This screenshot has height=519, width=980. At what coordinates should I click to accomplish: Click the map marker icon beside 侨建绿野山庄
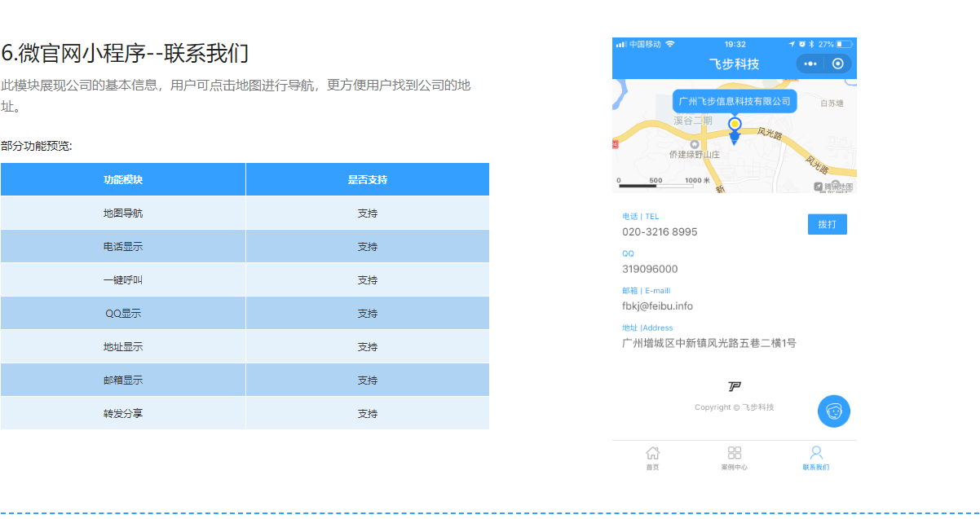694,144
